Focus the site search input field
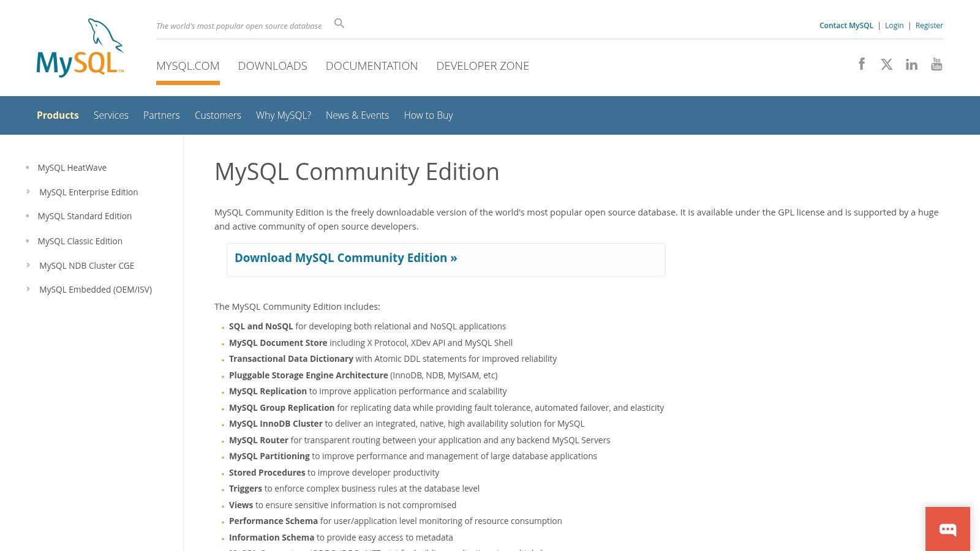 pyautogui.click(x=239, y=26)
